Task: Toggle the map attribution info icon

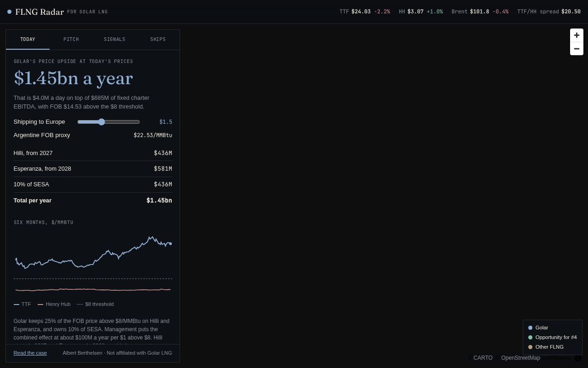Action: point(578,358)
